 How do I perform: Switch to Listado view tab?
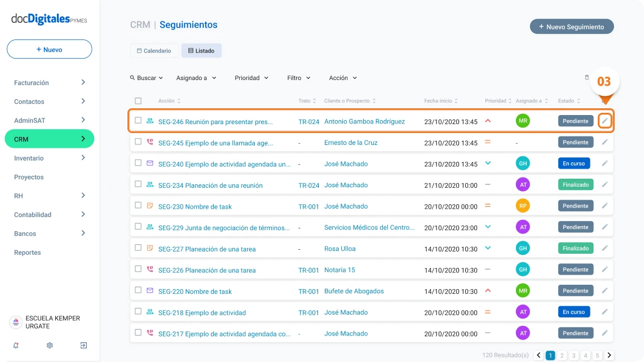point(201,51)
